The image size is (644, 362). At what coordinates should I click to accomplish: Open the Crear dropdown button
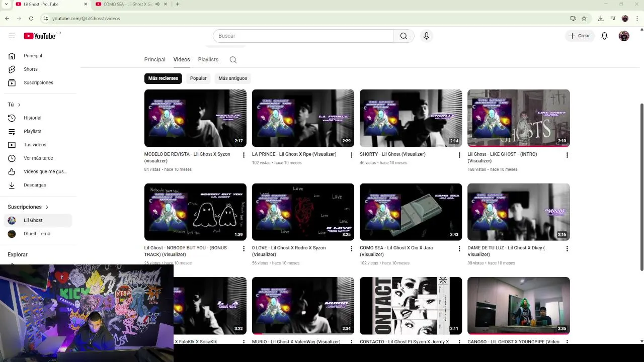click(580, 36)
